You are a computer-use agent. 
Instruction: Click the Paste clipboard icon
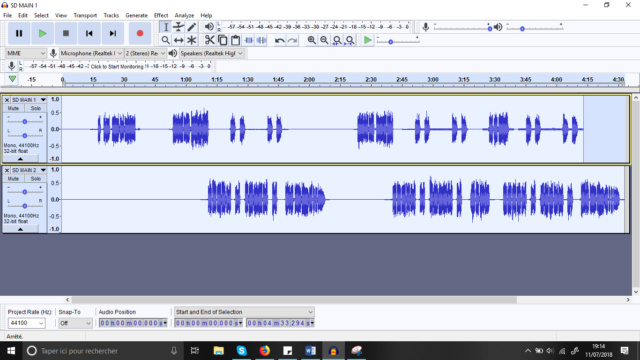tap(236, 40)
